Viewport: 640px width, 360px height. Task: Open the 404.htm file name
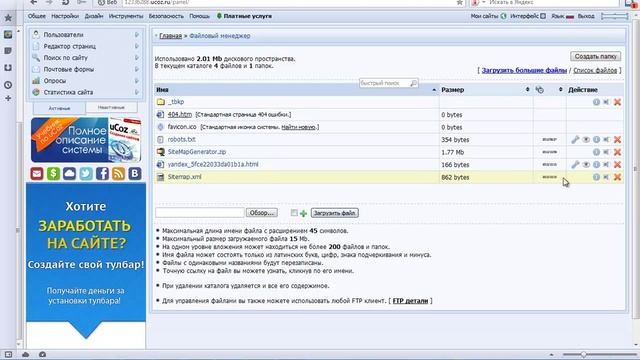(x=180, y=115)
